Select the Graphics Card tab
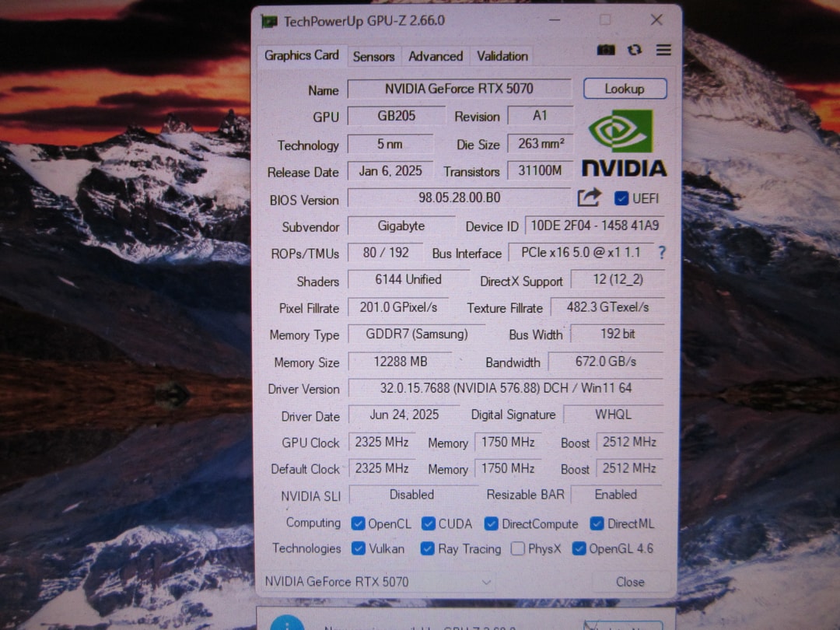Image resolution: width=840 pixels, height=630 pixels. [302, 56]
